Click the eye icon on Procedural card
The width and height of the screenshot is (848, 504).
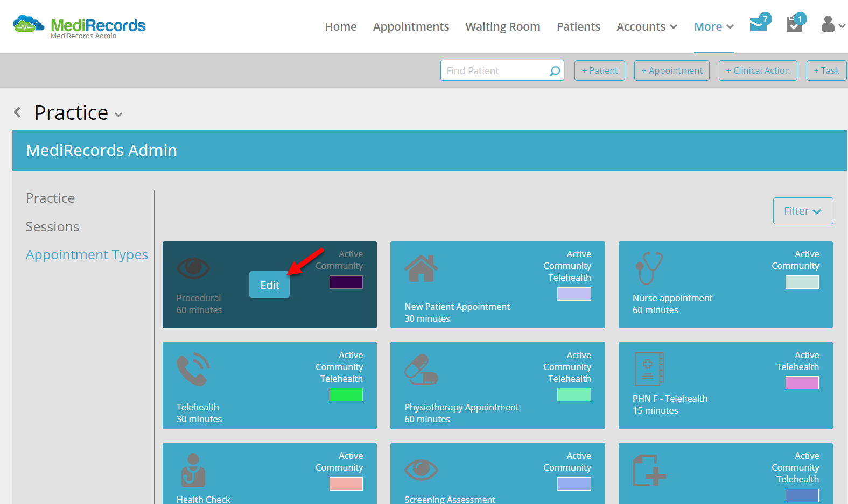coord(193,267)
